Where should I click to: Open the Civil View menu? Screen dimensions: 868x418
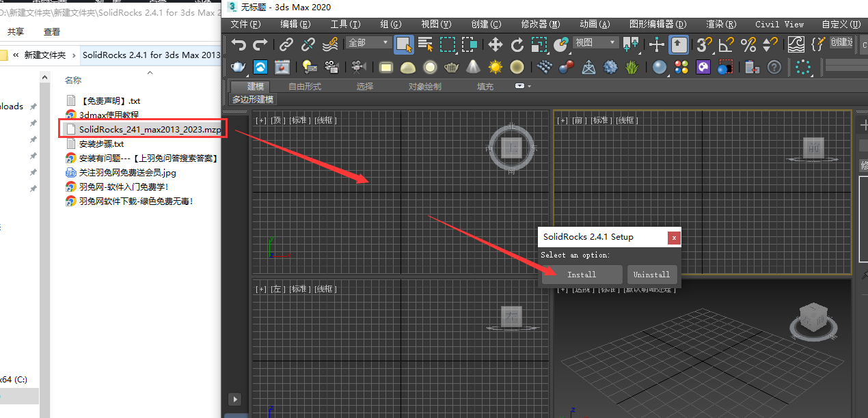point(780,24)
